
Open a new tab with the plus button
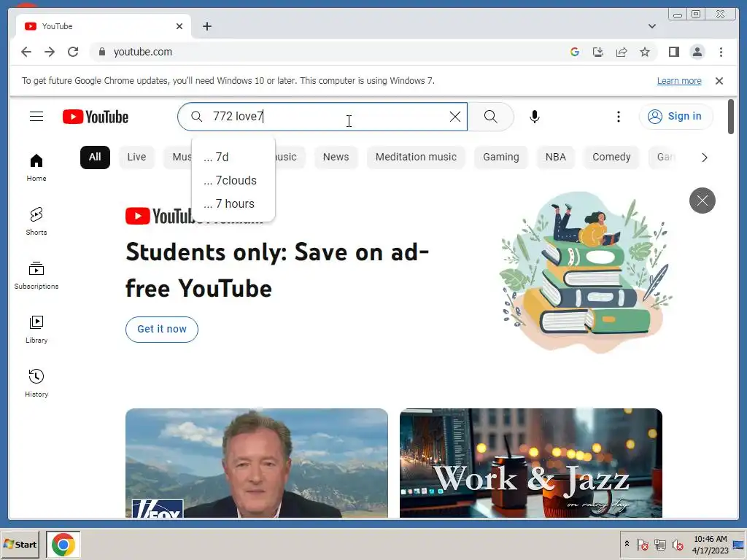(x=206, y=26)
